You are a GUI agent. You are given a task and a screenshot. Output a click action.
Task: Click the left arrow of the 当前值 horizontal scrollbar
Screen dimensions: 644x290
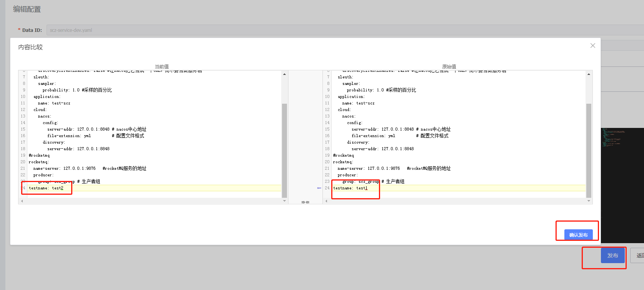pos(22,201)
